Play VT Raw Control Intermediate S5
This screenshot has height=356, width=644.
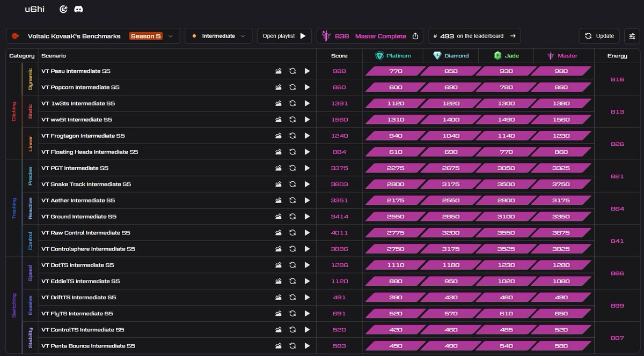tap(307, 233)
